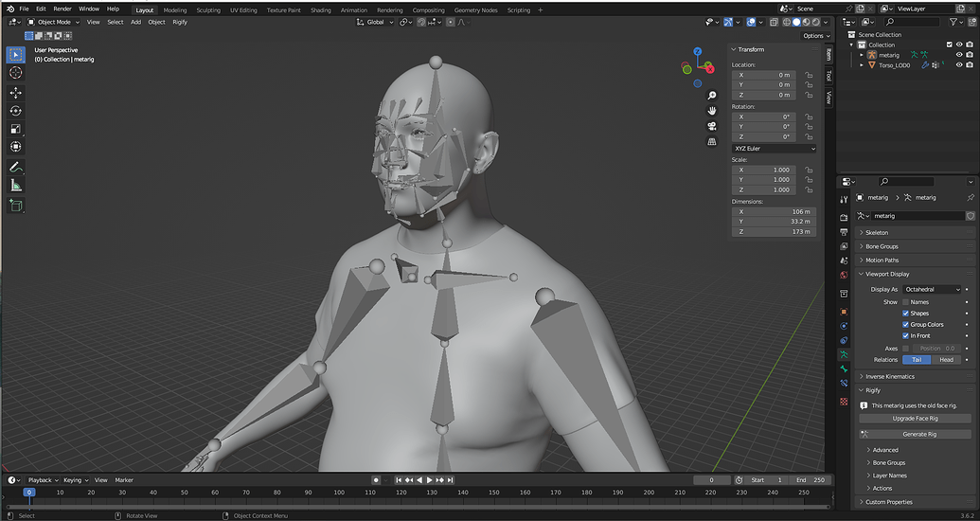Open the Tool properties tab icon
The height and width of the screenshot is (521, 980).
[x=844, y=200]
